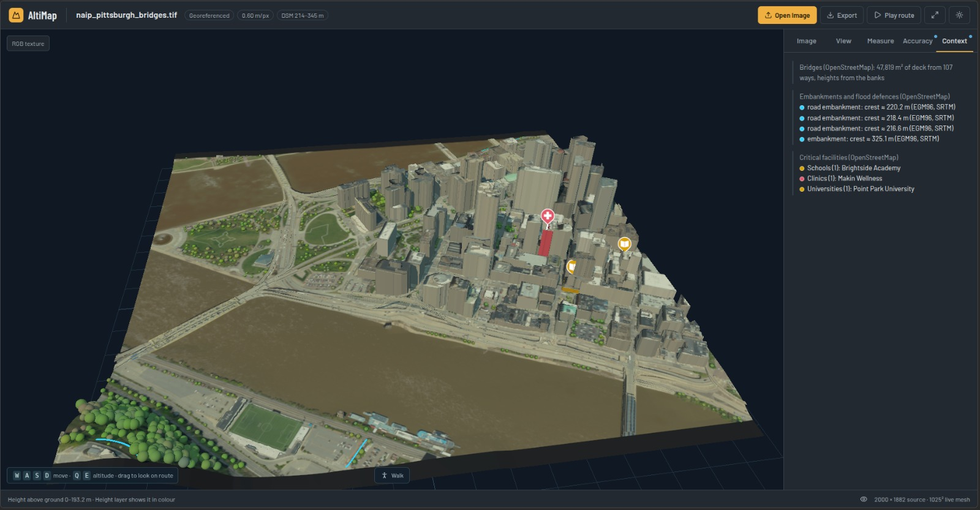This screenshot has width=980, height=510.
Task: Open the Accuracy tab
Action: [x=917, y=41]
